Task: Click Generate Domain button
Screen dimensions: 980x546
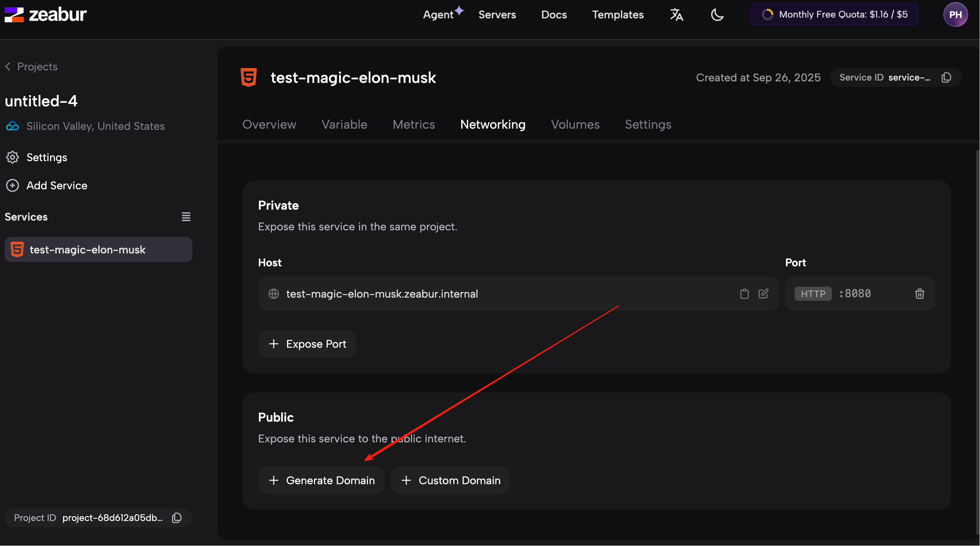Action: [321, 480]
